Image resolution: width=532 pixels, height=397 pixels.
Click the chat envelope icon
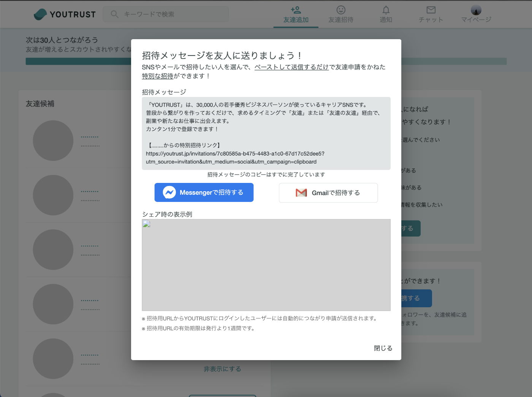click(x=431, y=10)
